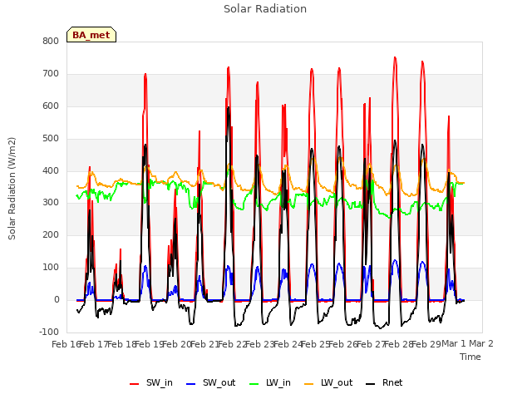Viewport: 532px width, 399px height.
Task: Click the SW_in peak on Feb 27
Action: point(395,57)
